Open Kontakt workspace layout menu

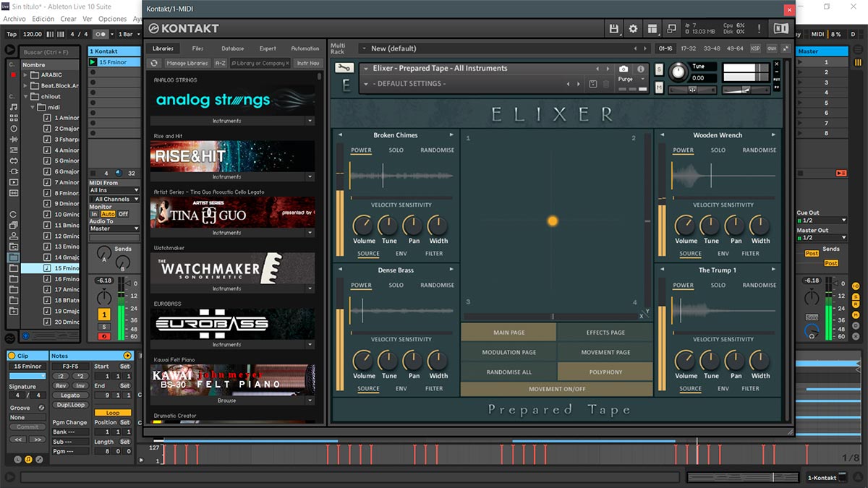tap(652, 29)
